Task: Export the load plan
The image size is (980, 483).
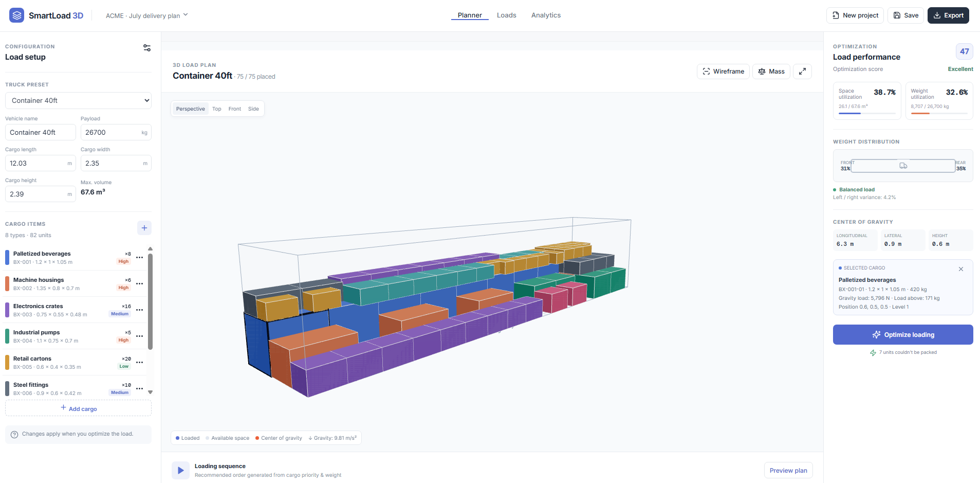Action: point(948,15)
